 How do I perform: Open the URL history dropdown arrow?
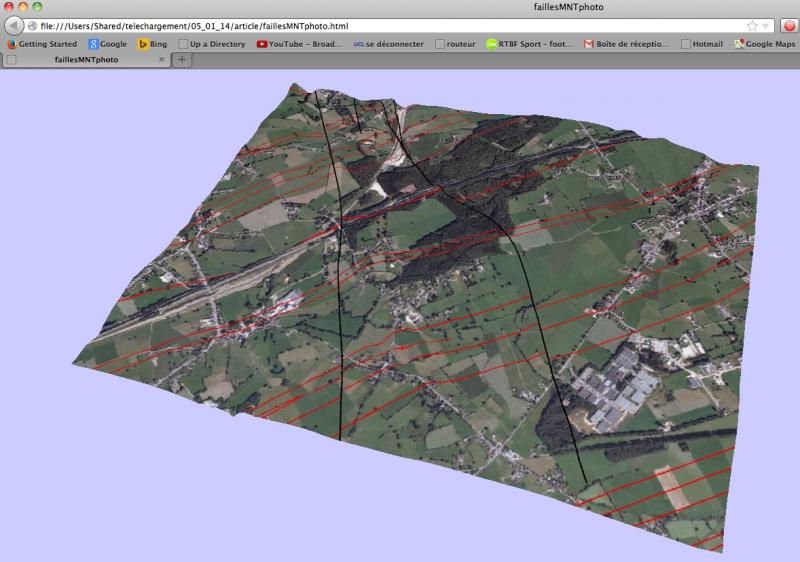tap(767, 25)
